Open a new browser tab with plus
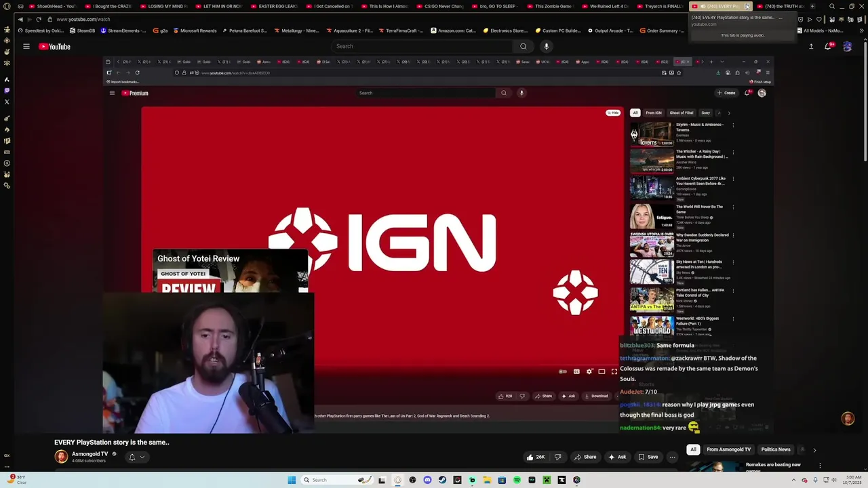Screen dimensions: 868x488 [812, 6]
